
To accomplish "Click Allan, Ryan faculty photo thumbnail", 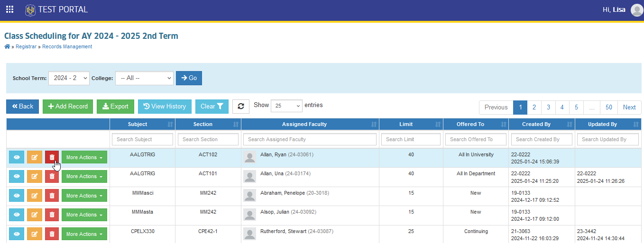I will [249, 158].
